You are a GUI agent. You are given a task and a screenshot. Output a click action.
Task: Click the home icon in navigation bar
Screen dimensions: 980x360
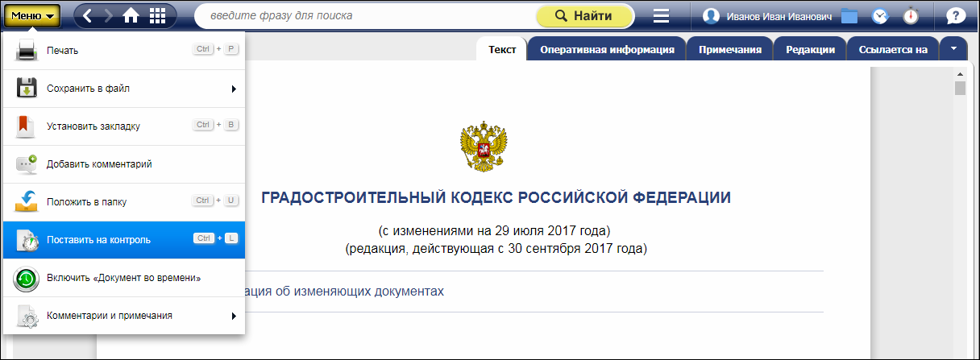131,15
